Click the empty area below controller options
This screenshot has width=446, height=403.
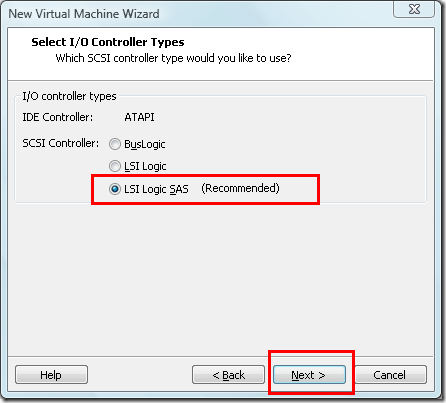220,277
